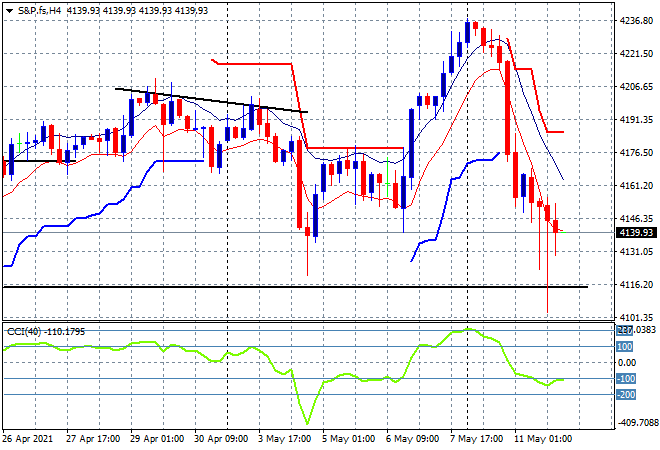Click time label 3 May 17:00
The height and width of the screenshot is (450, 660).
(x=285, y=439)
